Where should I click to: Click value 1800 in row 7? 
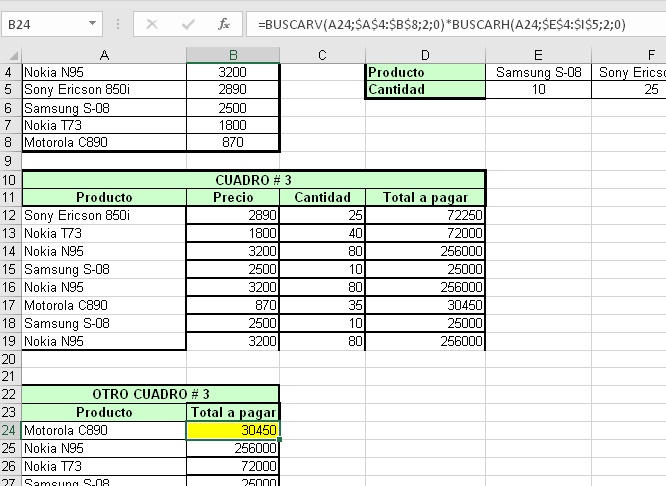(x=233, y=125)
